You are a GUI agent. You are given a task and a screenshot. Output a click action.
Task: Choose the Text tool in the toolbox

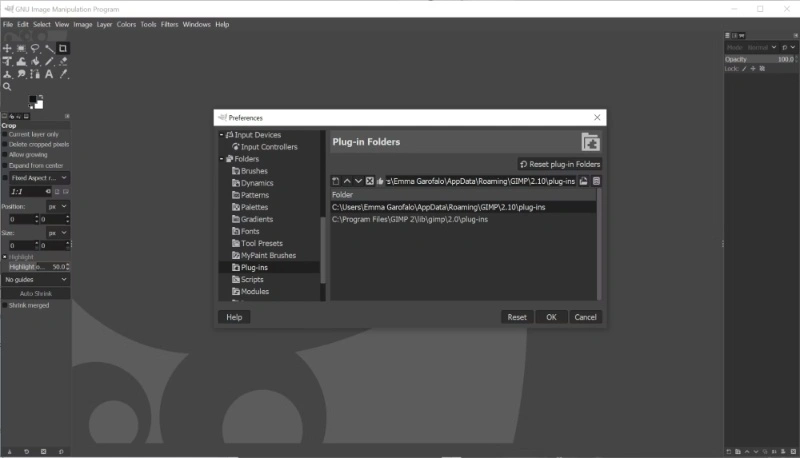click(x=49, y=74)
